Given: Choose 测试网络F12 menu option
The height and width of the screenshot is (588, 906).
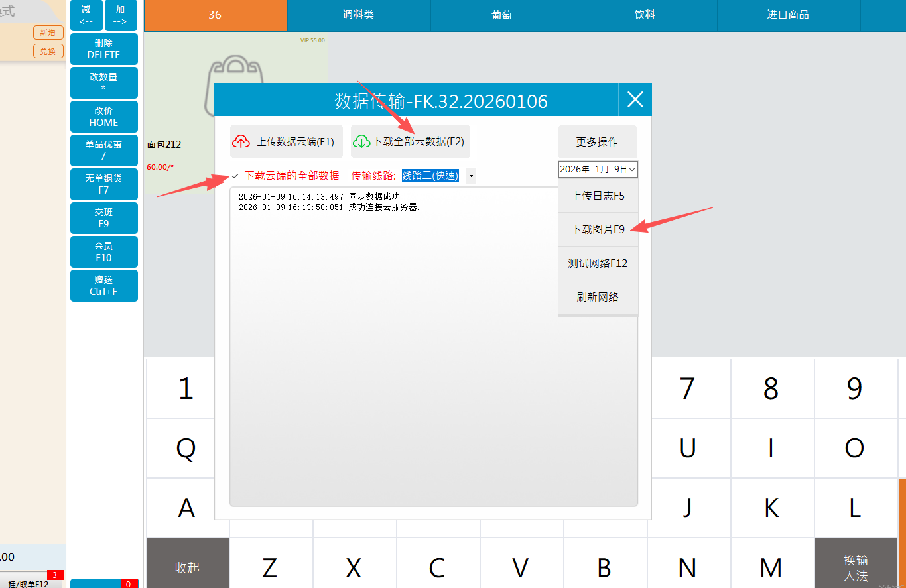Looking at the screenshot, I should pos(598,263).
